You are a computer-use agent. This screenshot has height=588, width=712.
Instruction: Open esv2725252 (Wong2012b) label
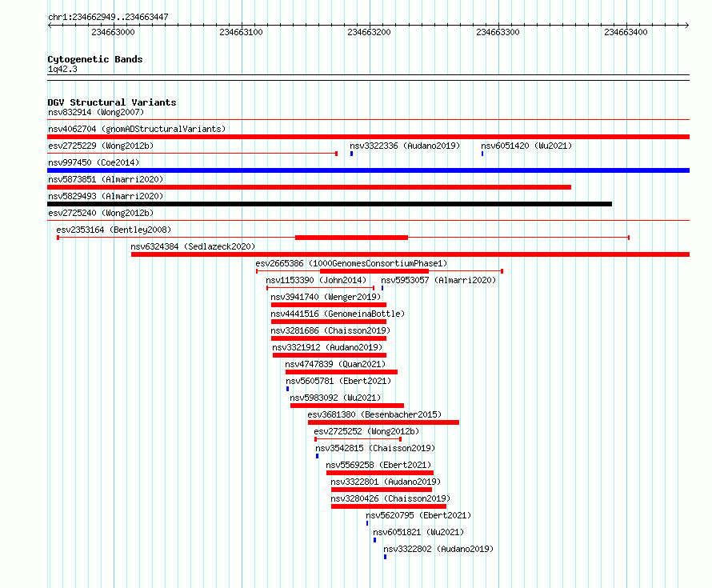click(x=366, y=431)
